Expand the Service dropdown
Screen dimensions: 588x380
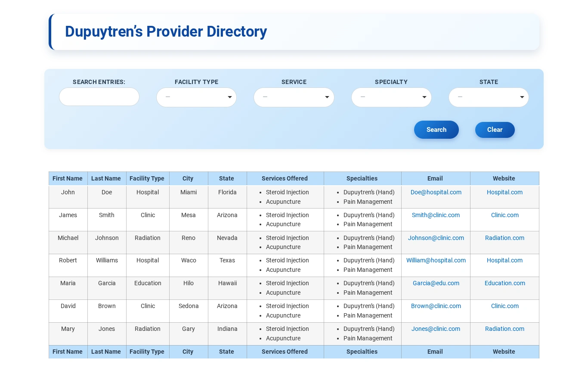point(294,97)
